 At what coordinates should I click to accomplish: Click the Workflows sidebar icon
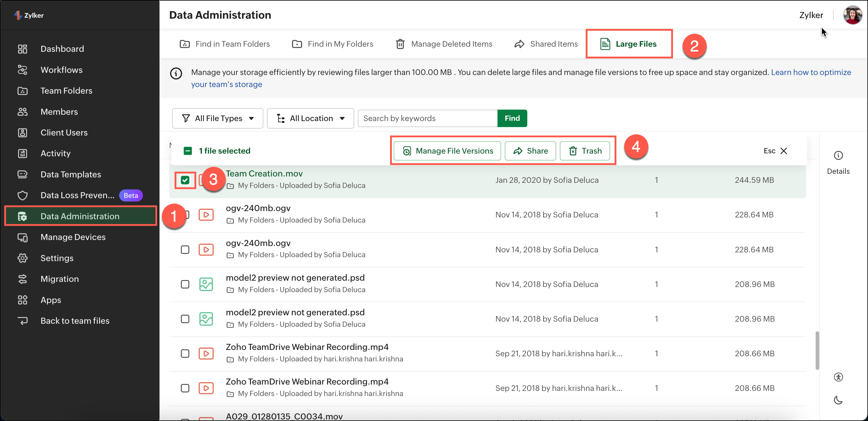(22, 70)
